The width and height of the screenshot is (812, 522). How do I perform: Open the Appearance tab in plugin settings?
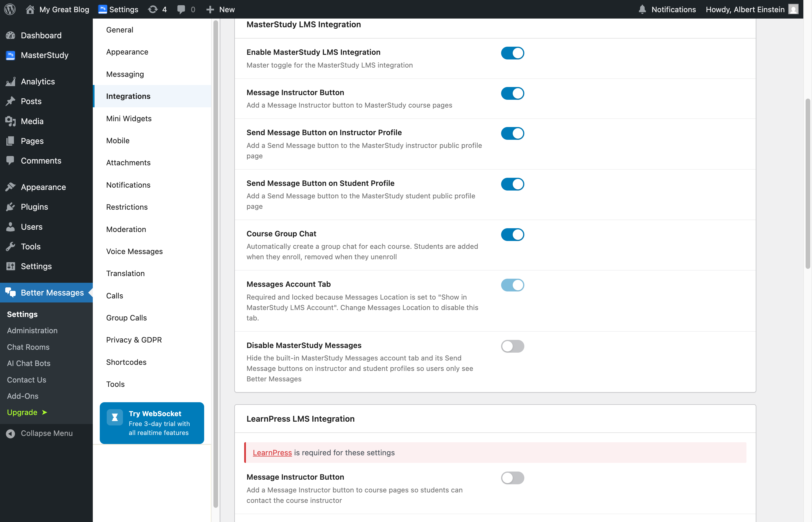[152, 52]
